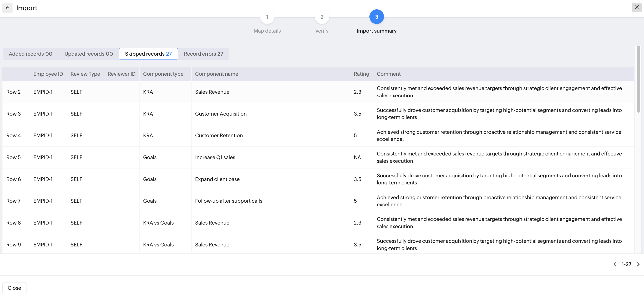Switch to Updated records tab
The height and width of the screenshot is (295, 644).
(88, 54)
